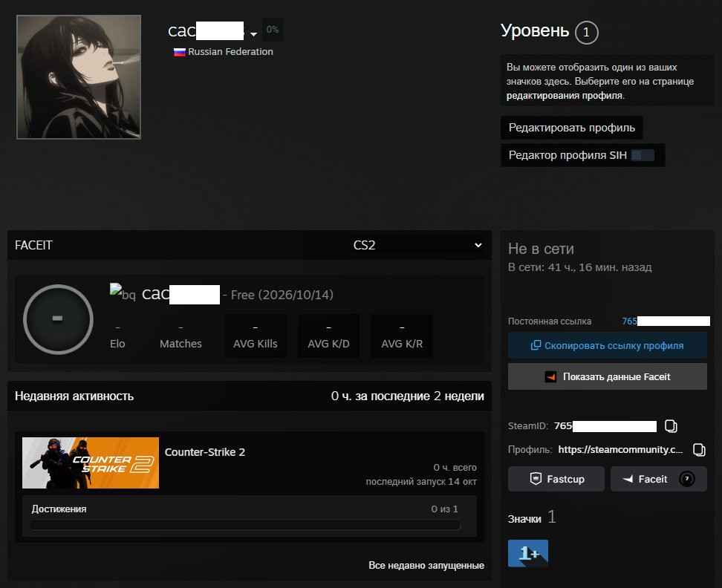Click the AVG Kills stat box
This screenshot has height=588, width=722.
pyautogui.click(x=255, y=336)
